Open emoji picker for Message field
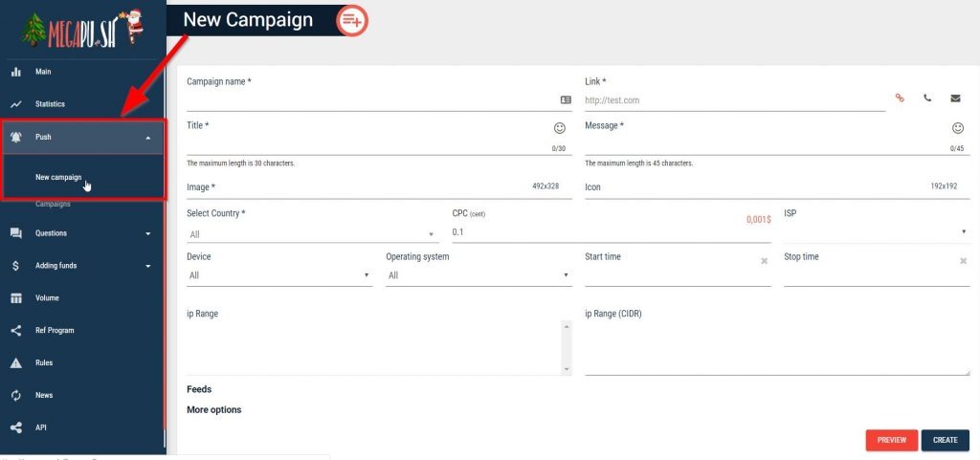 point(957,127)
